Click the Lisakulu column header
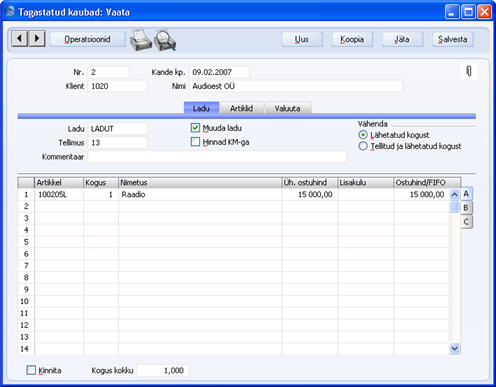496x387 pixels. [x=366, y=183]
